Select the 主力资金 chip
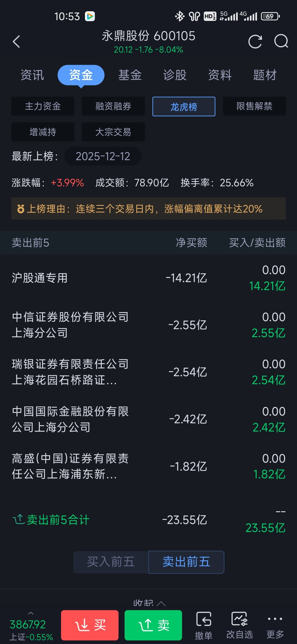Image resolution: width=297 pixels, height=644 pixels. point(43,106)
